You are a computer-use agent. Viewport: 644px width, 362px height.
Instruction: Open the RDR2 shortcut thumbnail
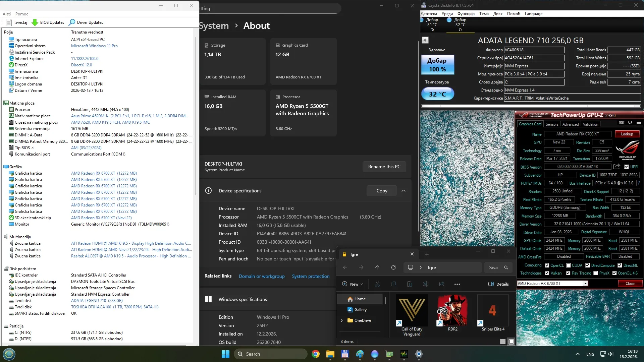[x=452, y=310]
